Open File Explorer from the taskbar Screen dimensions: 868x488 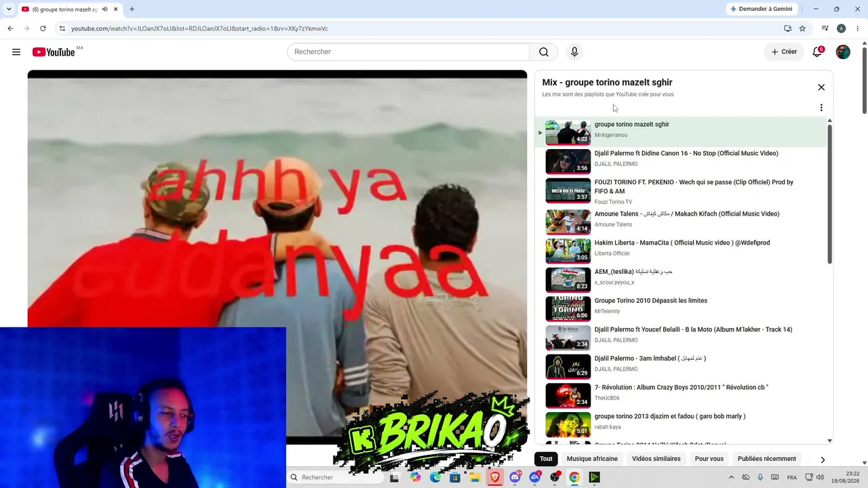(x=475, y=477)
